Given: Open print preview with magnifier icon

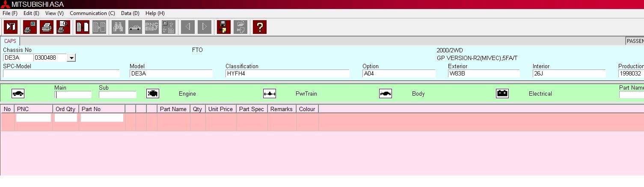Looking at the screenshot, I should tap(63, 27).
